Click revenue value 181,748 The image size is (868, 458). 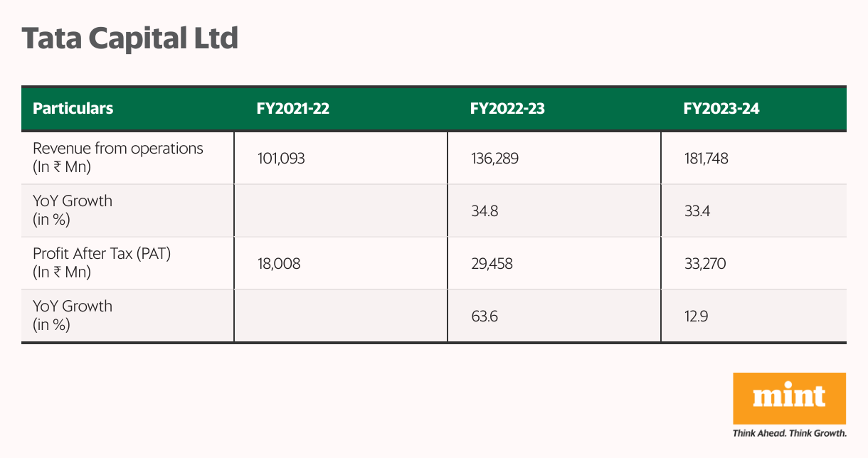(706, 159)
